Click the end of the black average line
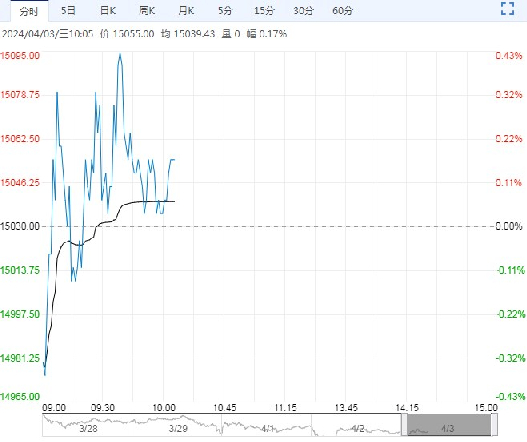Image resolution: width=527 pixels, height=442 pixels. tap(174, 201)
